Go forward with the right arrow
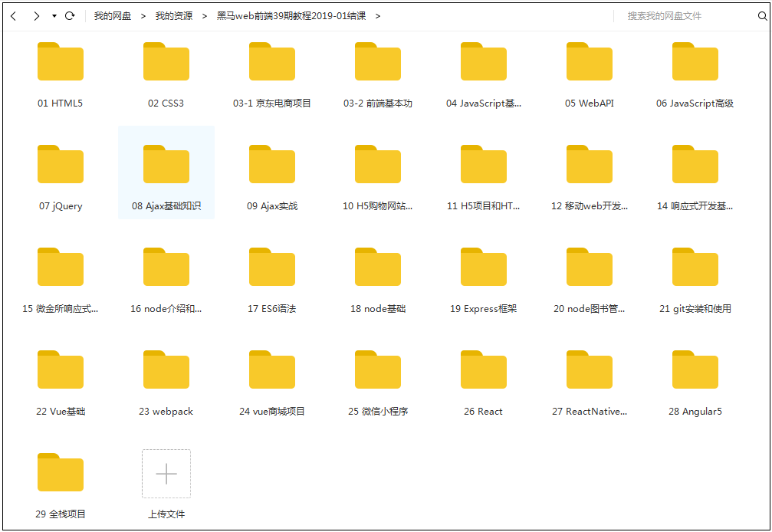The width and height of the screenshot is (772, 532). tap(37, 16)
